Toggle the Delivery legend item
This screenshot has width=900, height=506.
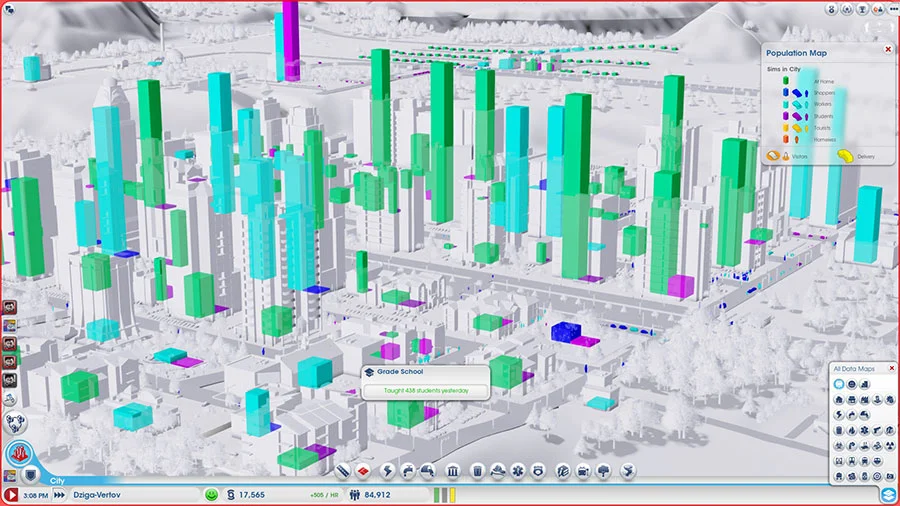856,156
